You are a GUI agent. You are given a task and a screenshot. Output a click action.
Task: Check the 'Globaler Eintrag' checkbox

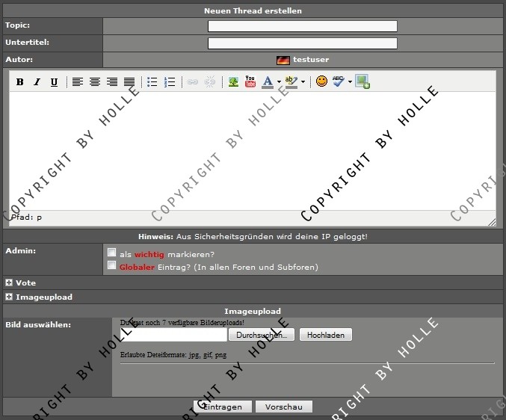[x=111, y=265]
